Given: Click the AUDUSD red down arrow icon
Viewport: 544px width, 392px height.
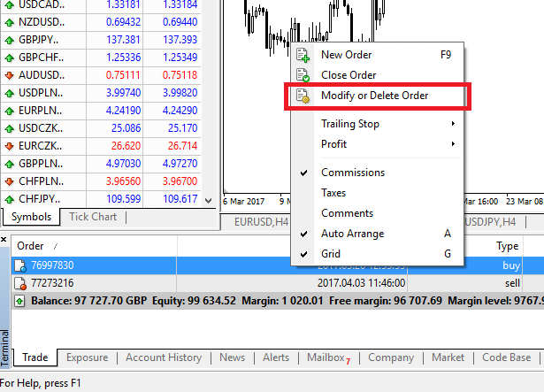Looking at the screenshot, I should [x=9, y=75].
